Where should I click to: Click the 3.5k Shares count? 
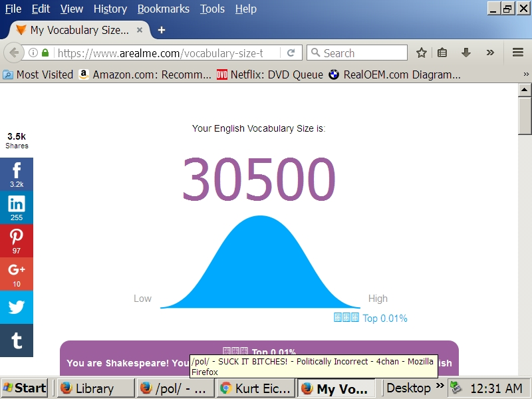coord(17,140)
